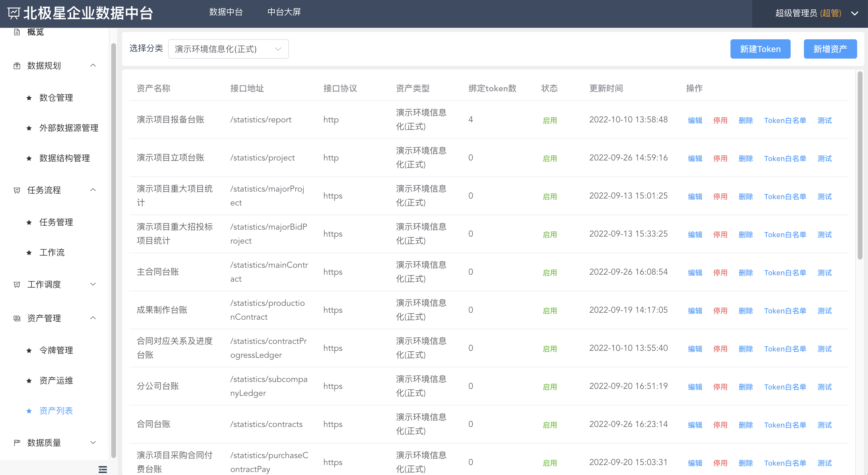Open Token白名单 for 合同台账

pos(785,425)
